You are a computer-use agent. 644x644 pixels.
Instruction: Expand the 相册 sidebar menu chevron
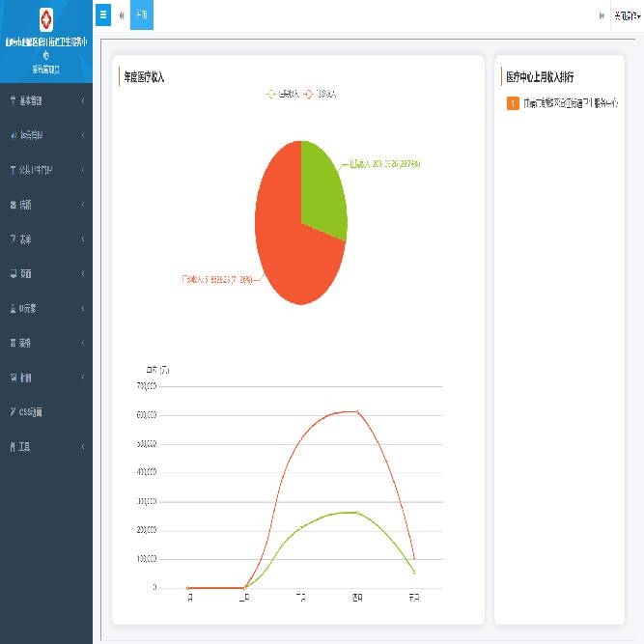pos(83,378)
